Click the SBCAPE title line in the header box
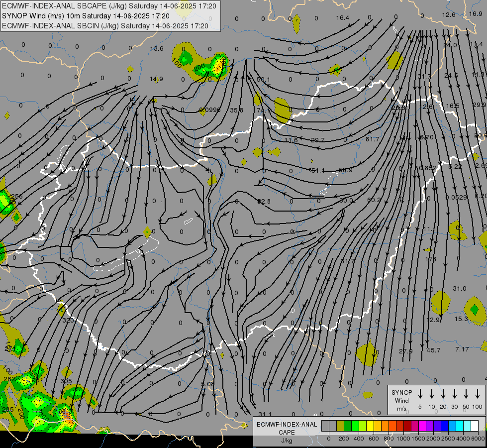Viewport: 487px width, 448px height. pyautogui.click(x=109, y=6)
